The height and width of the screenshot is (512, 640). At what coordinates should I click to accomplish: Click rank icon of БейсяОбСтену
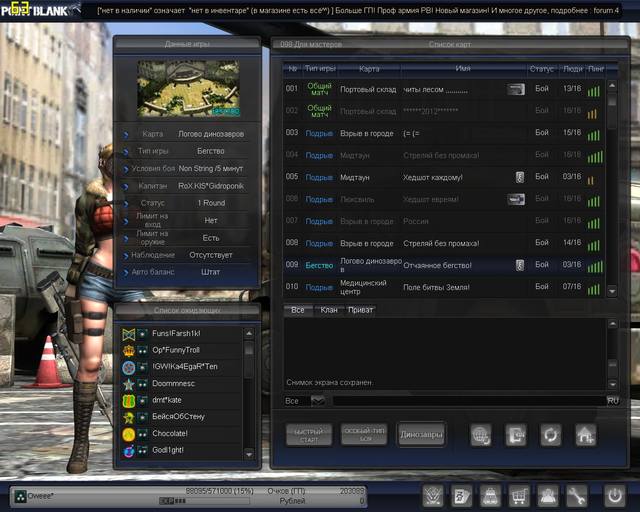(129, 417)
